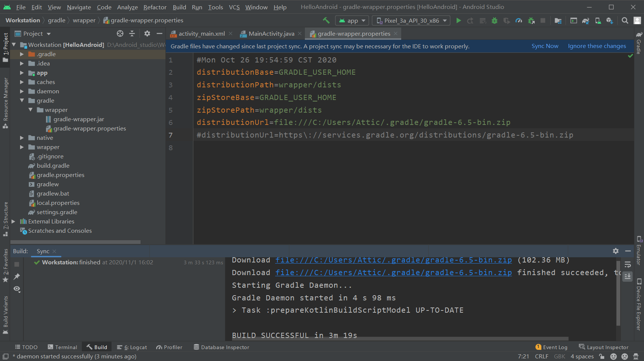
Task: Open the VCS menu
Action: 234,7
